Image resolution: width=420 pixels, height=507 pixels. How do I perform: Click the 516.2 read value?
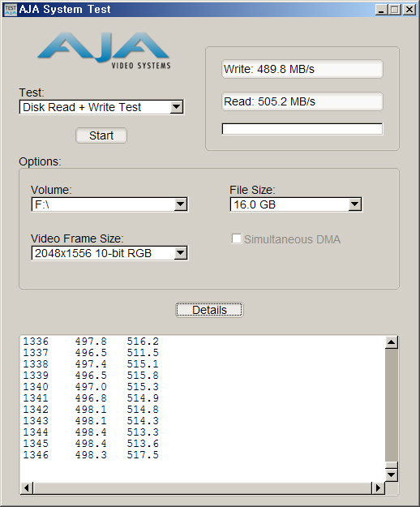143,342
